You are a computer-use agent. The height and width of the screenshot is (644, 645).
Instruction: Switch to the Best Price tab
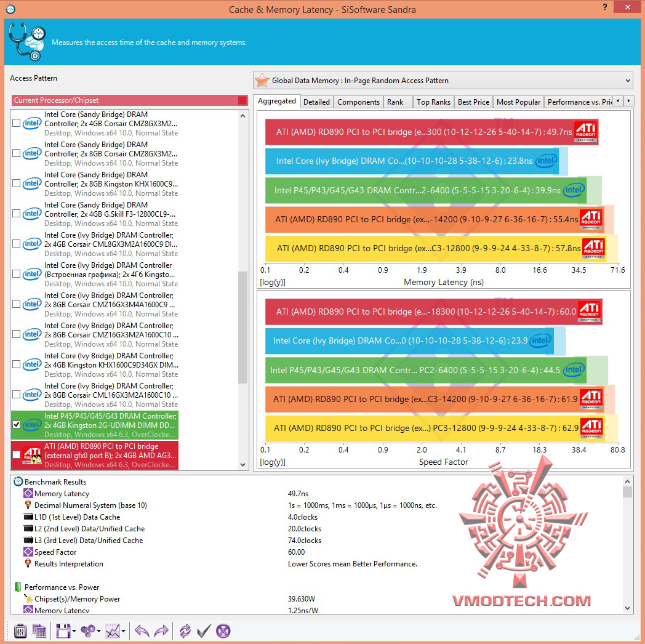click(x=473, y=102)
